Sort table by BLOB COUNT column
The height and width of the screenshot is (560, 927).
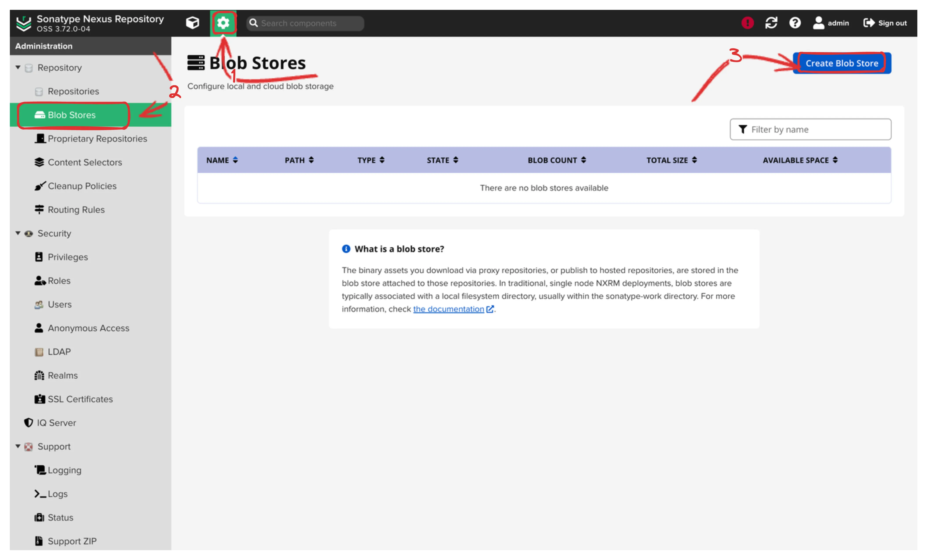coord(557,160)
